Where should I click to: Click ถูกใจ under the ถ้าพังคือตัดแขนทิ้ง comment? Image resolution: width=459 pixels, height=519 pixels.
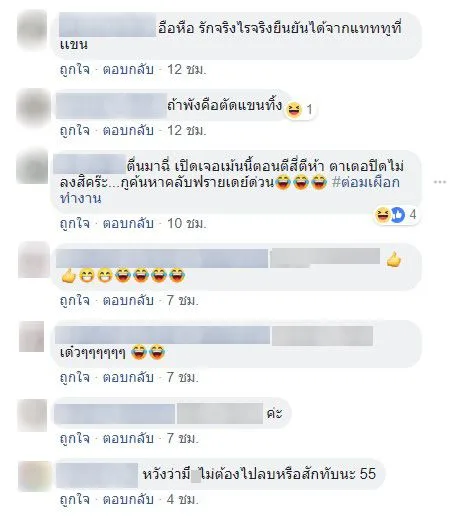click(75, 130)
